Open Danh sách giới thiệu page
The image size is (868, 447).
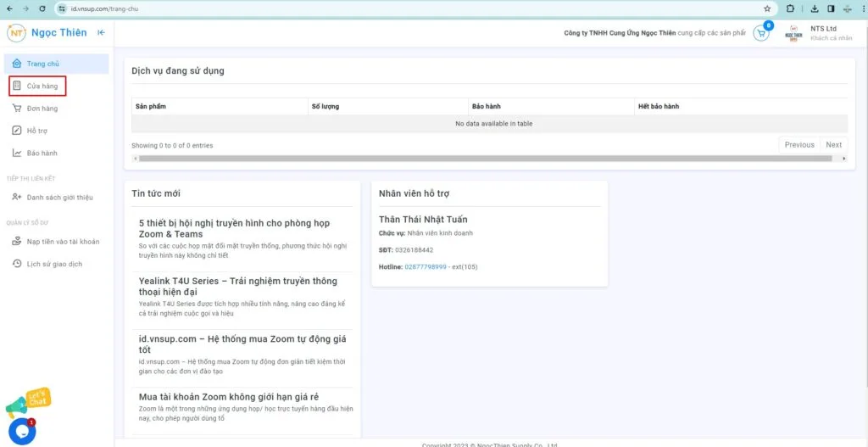click(59, 198)
